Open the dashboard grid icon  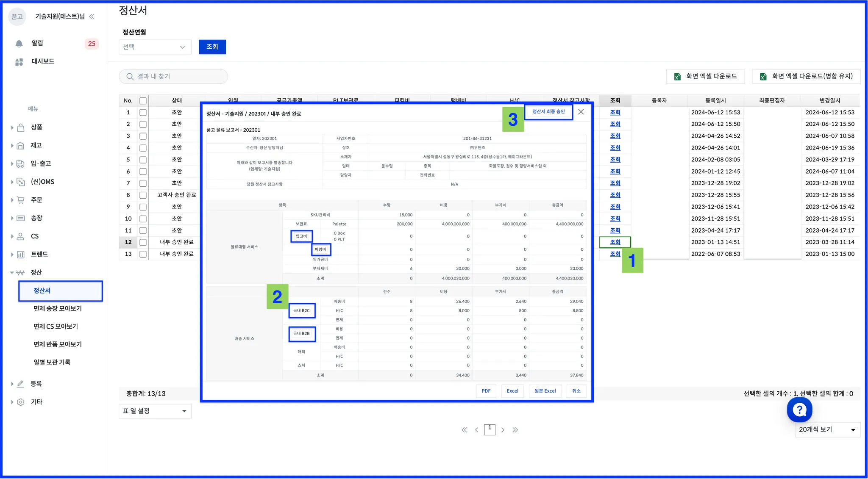[x=19, y=62]
